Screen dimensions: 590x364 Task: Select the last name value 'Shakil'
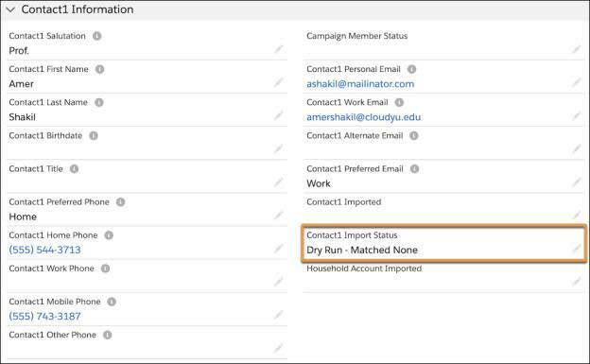pyautogui.click(x=22, y=117)
